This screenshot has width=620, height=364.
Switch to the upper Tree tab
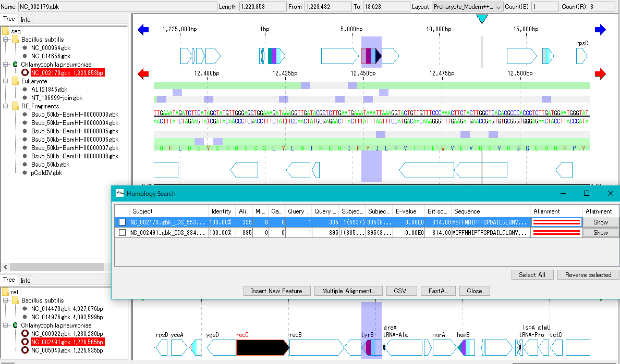click(x=9, y=19)
